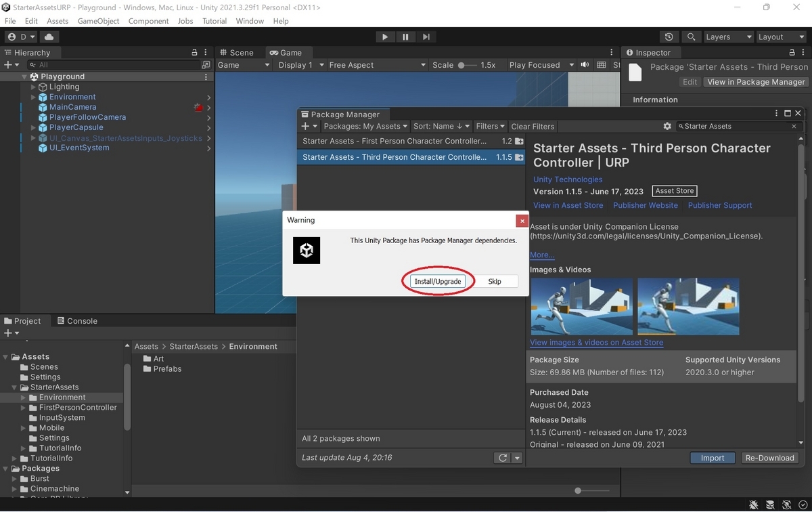The image size is (812, 512).
Task: Expand the Lighting object in Hierarchy
Action: coord(33,87)
